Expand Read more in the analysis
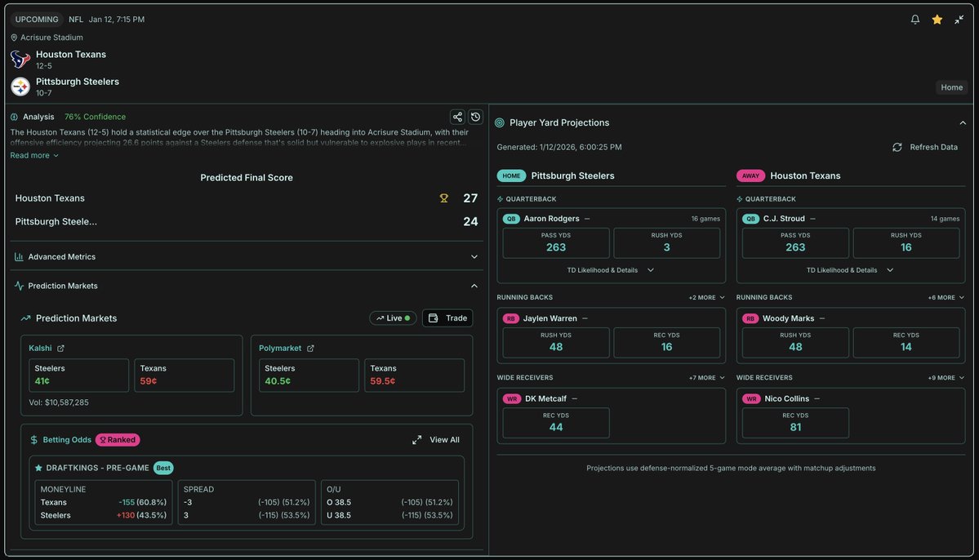 (x=34, y=155)
